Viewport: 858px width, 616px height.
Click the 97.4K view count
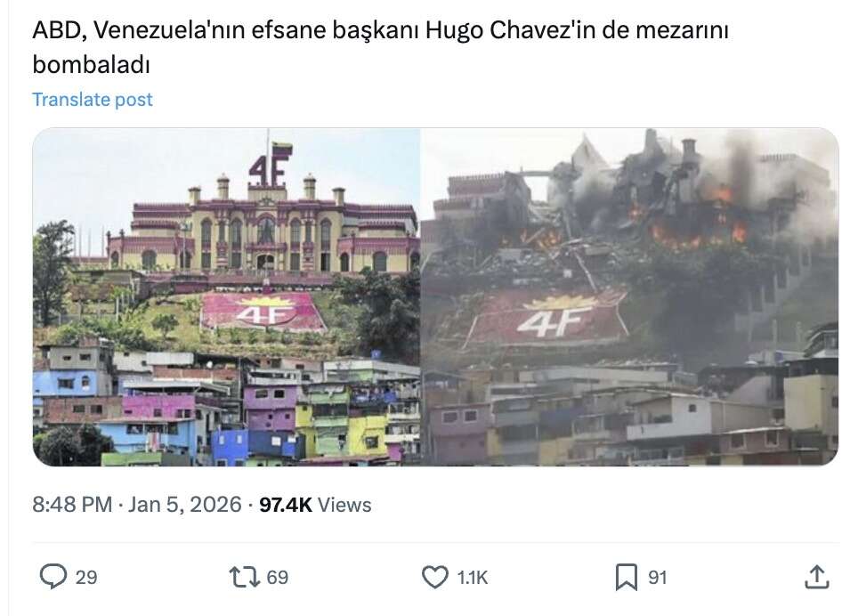coord(286,505)
